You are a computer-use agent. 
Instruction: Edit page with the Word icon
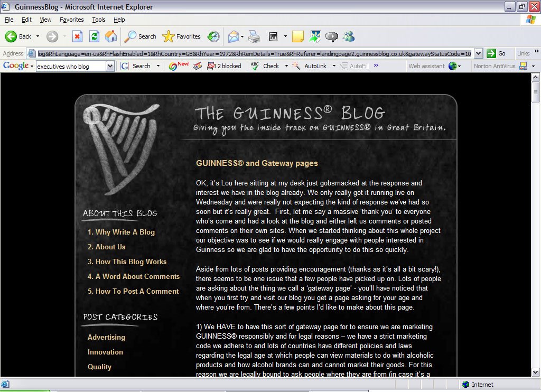pyautogui.click(x=273, y=36)
